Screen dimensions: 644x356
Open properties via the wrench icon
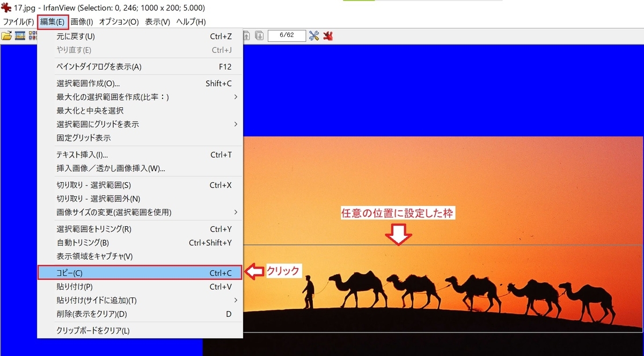(314, 36)
